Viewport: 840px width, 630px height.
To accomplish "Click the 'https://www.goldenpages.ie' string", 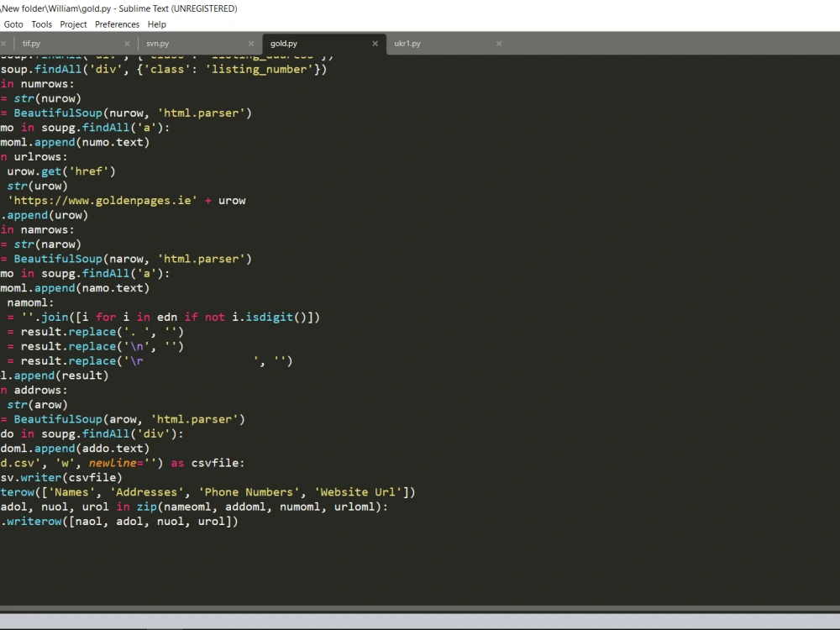I will (x=102, y=201).
